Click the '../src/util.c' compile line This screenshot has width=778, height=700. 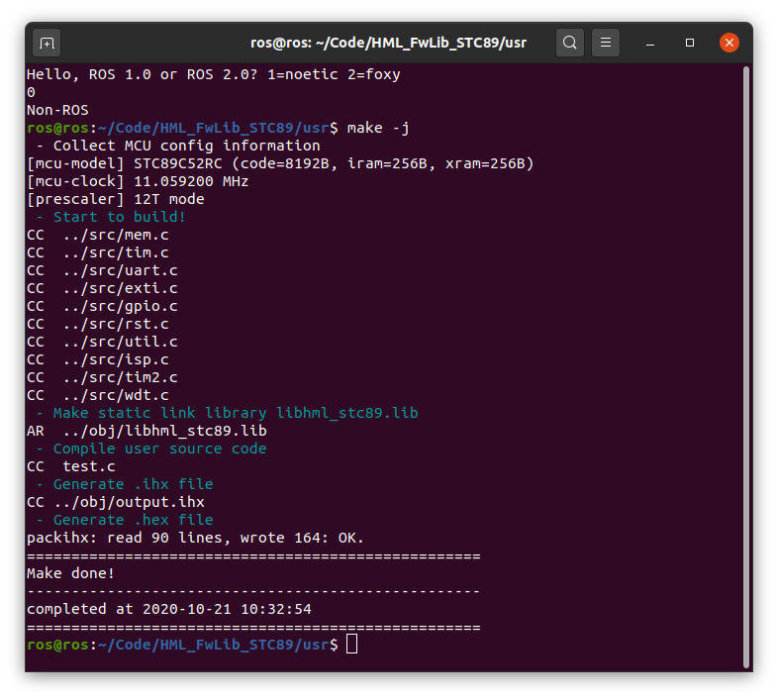(x=102, y=342)
